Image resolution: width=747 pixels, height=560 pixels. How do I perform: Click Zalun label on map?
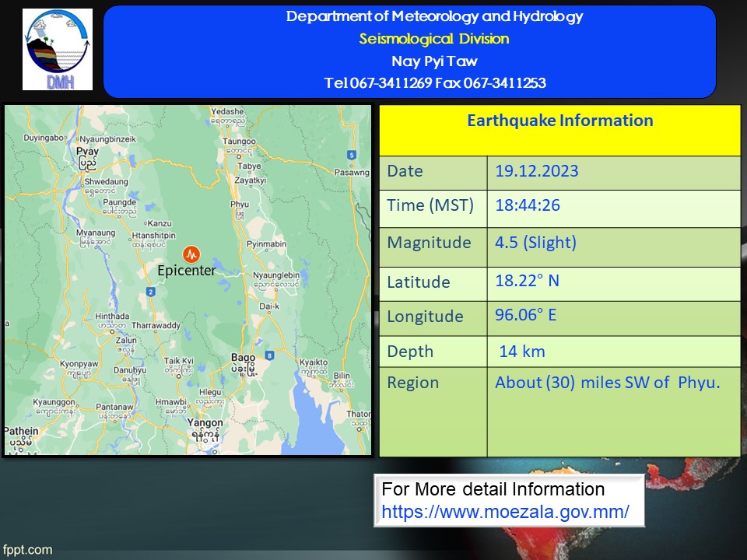pos(126,340)
